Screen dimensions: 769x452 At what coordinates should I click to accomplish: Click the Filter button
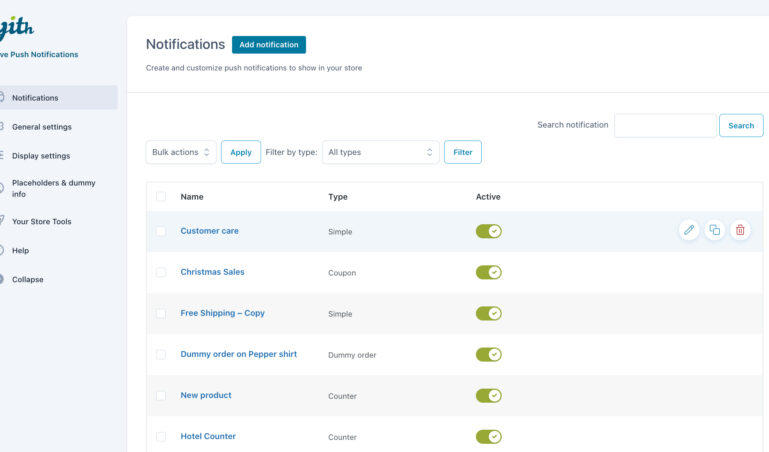pos(462,152)
